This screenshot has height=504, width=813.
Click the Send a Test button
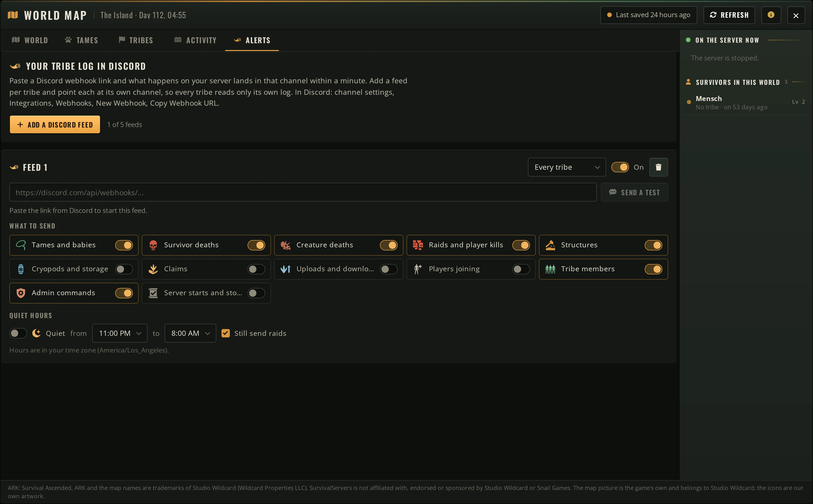coord(634,192)
